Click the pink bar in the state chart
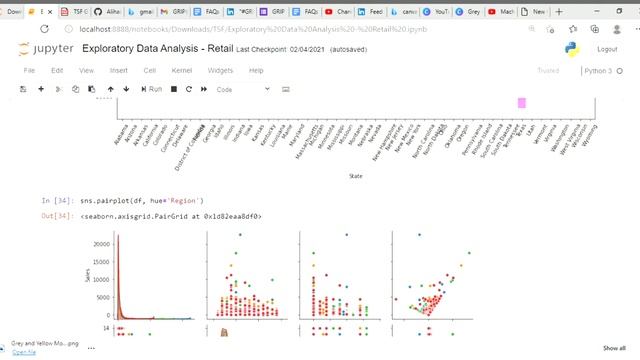 (x=522, y=103)
